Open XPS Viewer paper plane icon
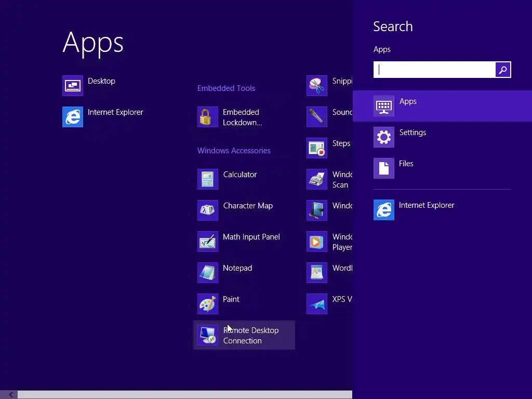 317,304
